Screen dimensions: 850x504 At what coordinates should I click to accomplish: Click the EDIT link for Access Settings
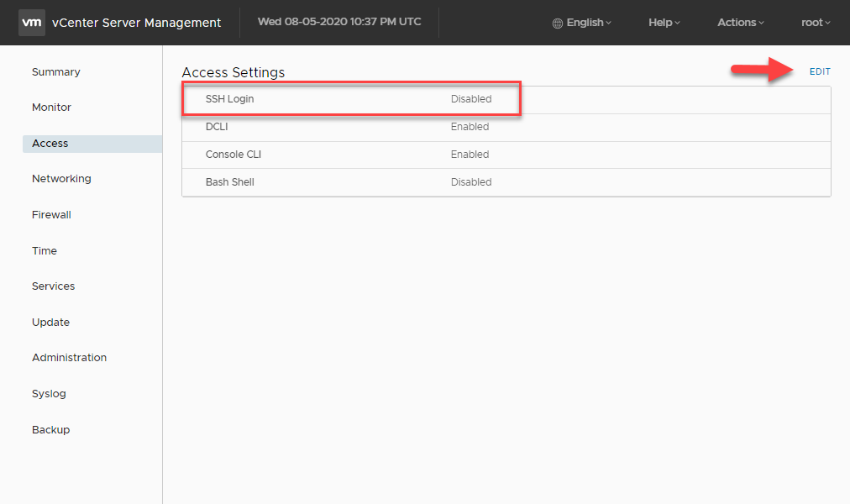coord(819,72)
